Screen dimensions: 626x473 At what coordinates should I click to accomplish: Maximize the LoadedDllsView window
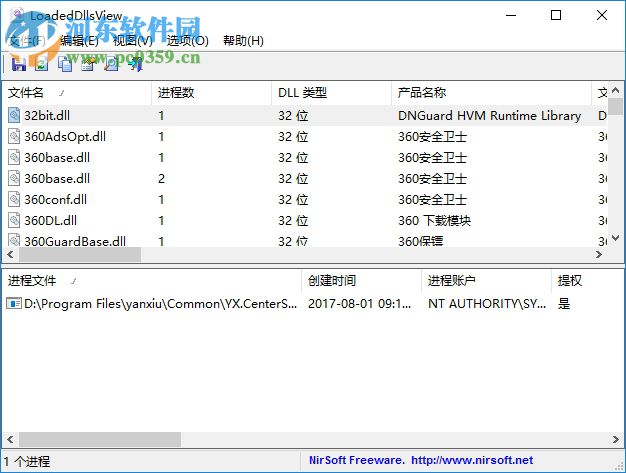coord(556,15)
